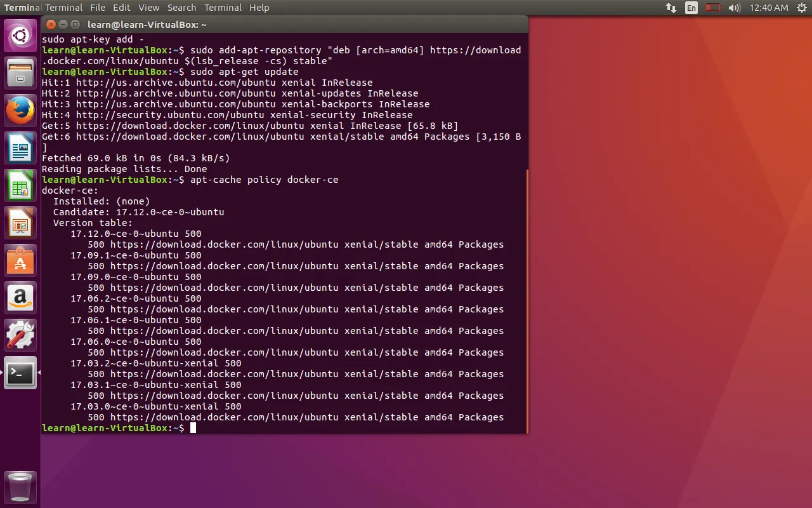Launch Firefox web browser from the dock
The height and width of the screenshot is (508, 812).
point(20,110)
